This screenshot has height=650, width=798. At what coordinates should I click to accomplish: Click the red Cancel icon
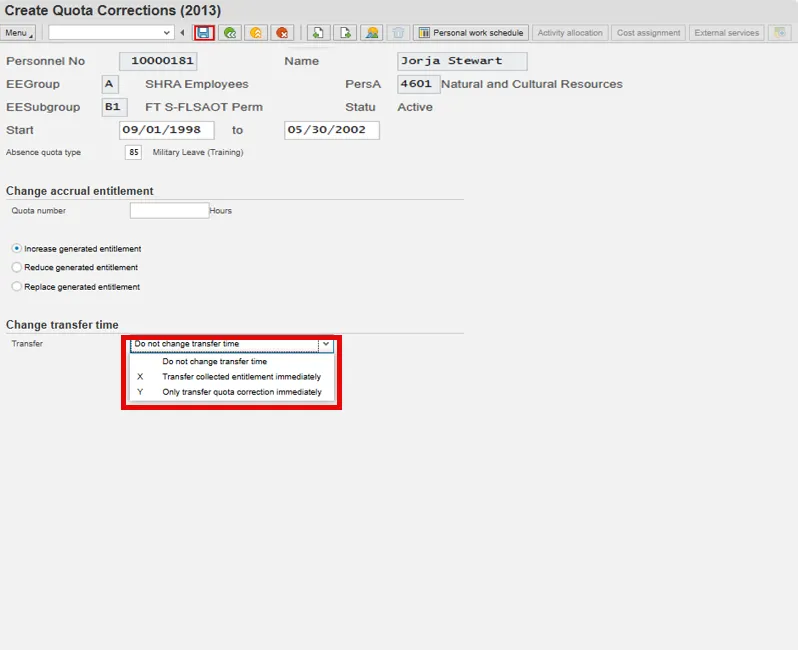click(x=282, y=33)
